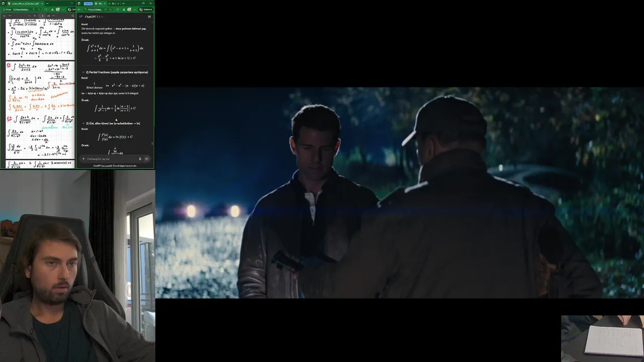This screenshot has width=644, height=362.
Task: Click heading '2) Partial Fractions' in ChatGPT
Action: [117, 72]
